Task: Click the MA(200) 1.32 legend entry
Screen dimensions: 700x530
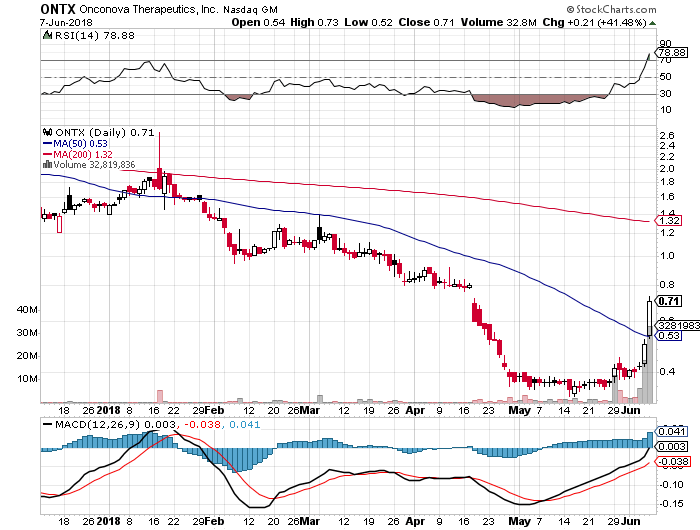Action: tap(77, 154)
